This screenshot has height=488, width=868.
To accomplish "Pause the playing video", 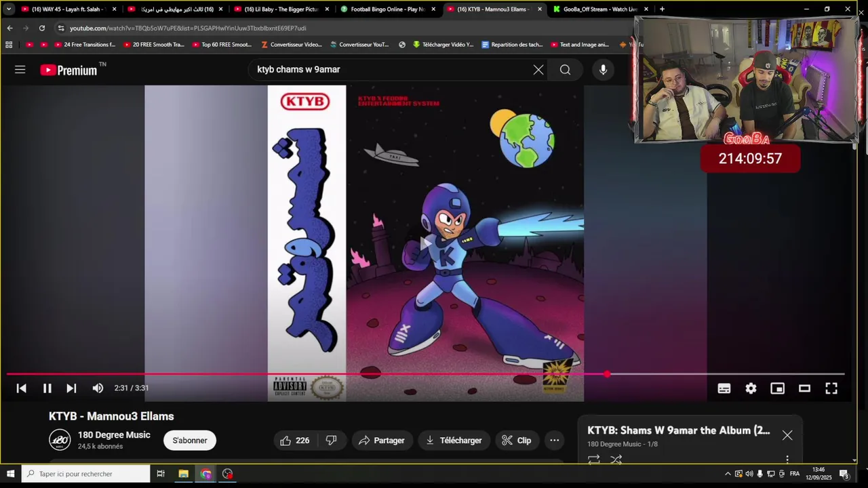I will 47,388.
